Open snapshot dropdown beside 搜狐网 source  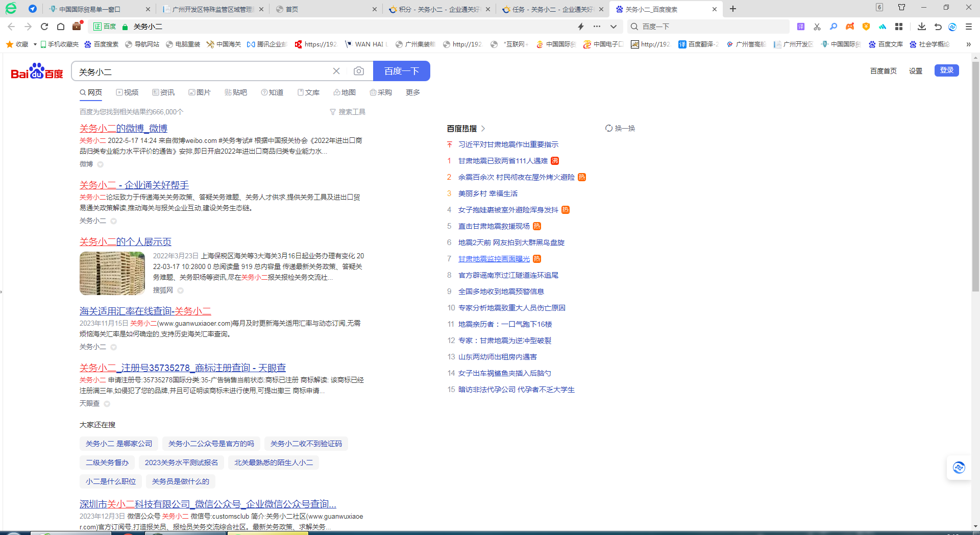181,290
